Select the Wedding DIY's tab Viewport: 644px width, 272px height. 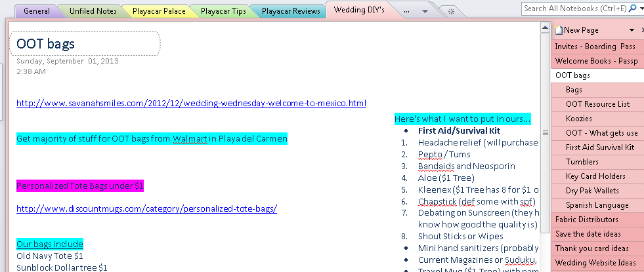[359, 10]
